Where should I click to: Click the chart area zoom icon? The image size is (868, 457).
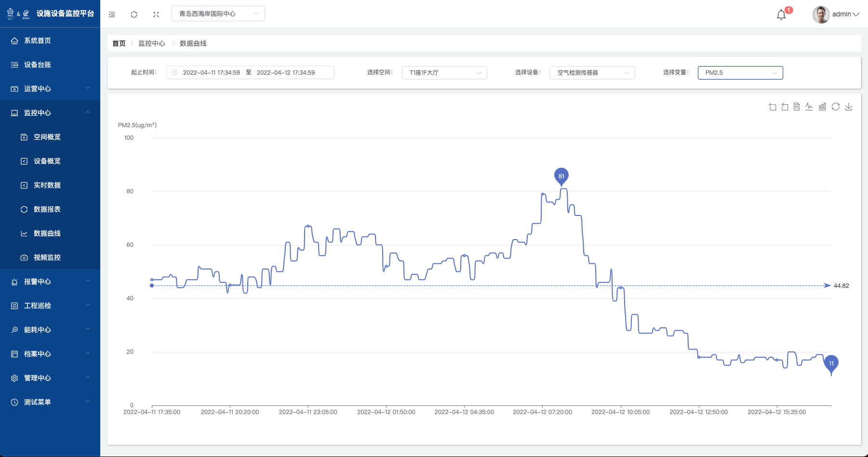click(x=772, y=107)
